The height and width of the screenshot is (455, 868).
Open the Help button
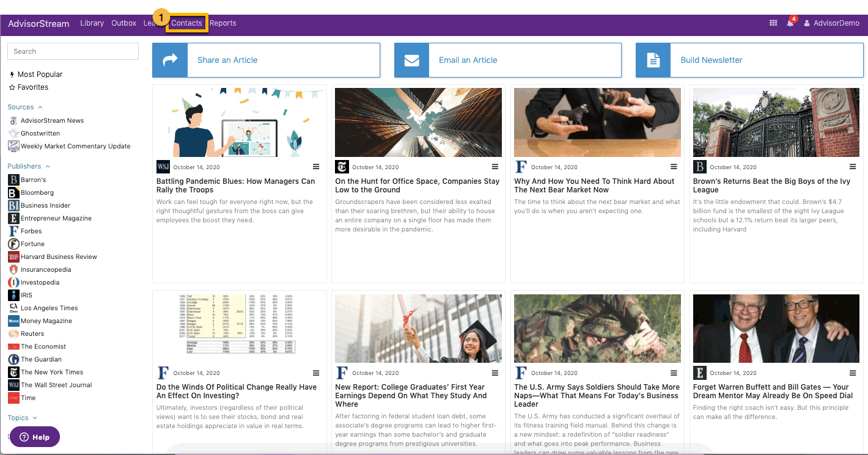pos(35,437)
